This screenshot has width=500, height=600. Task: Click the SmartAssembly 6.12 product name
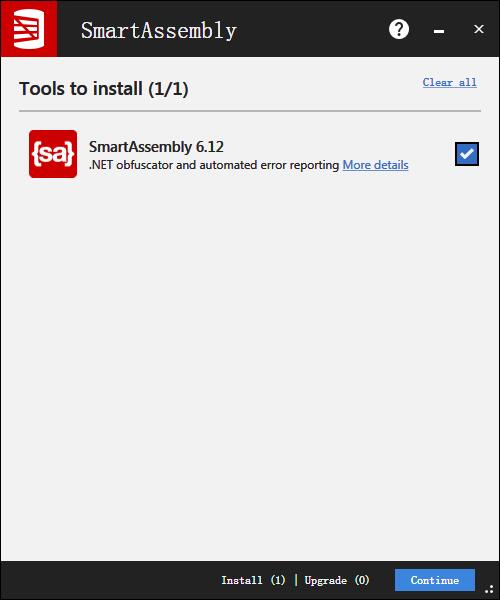[x=156, y=147]
